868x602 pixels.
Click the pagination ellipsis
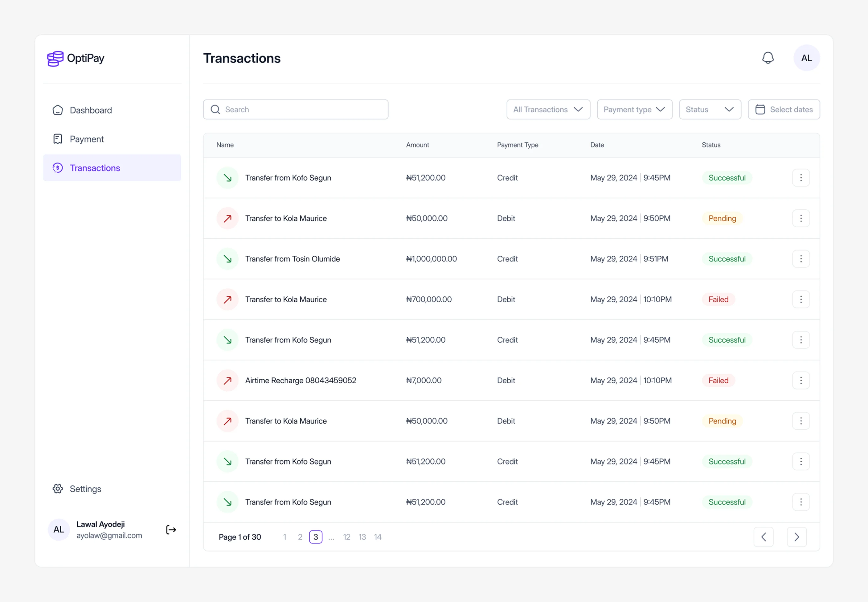(331, 538)
